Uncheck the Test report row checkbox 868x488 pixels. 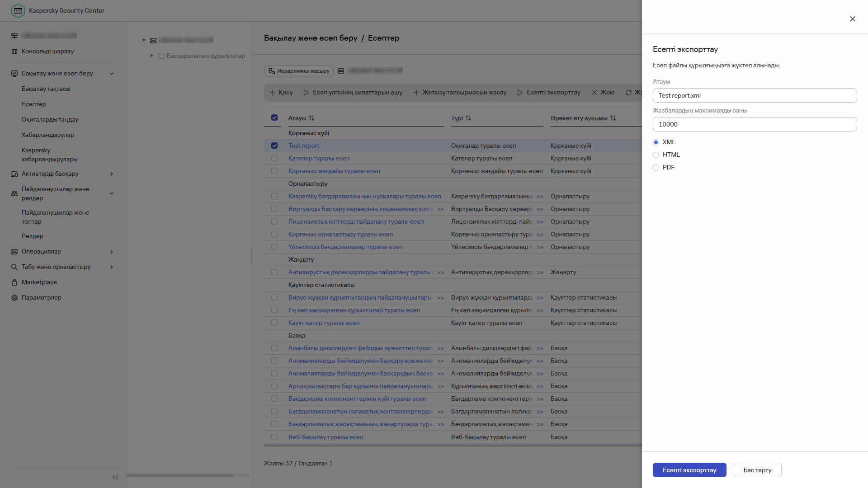(x=274, y=145)
